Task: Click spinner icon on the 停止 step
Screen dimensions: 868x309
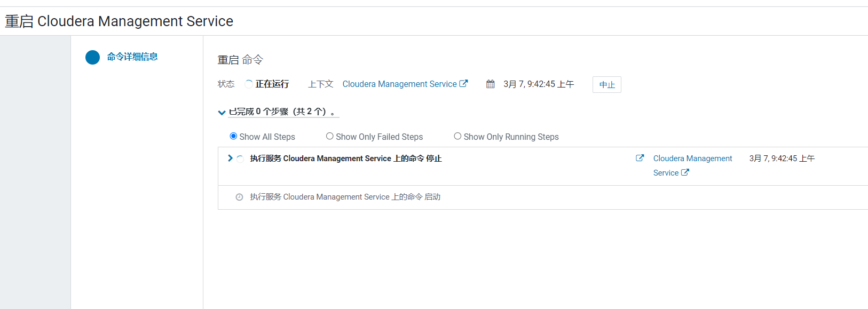Action: pos(240,159)
